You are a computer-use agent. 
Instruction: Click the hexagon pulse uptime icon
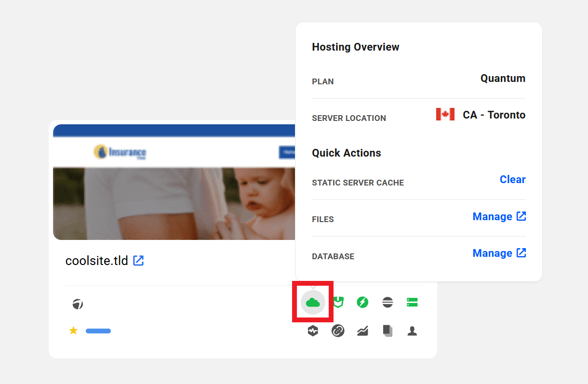313,331
